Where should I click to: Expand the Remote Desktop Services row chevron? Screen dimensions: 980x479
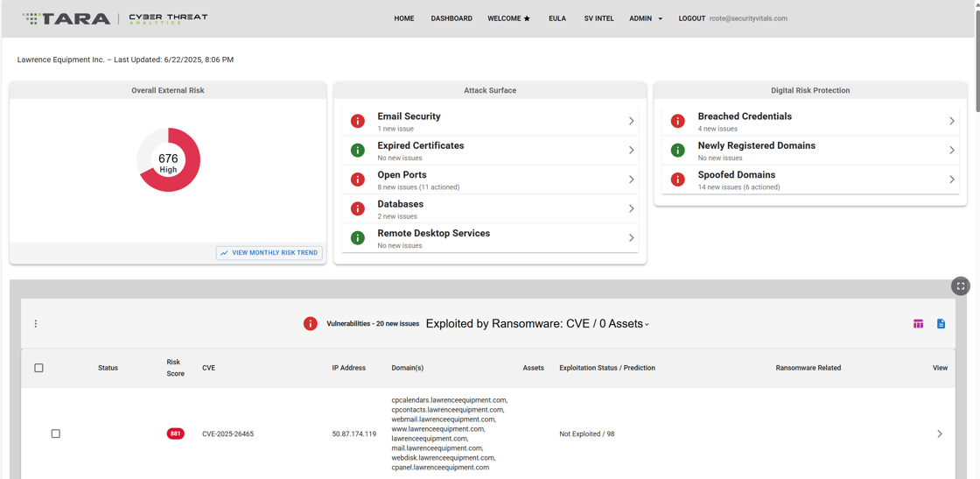[x=631, y=237]
